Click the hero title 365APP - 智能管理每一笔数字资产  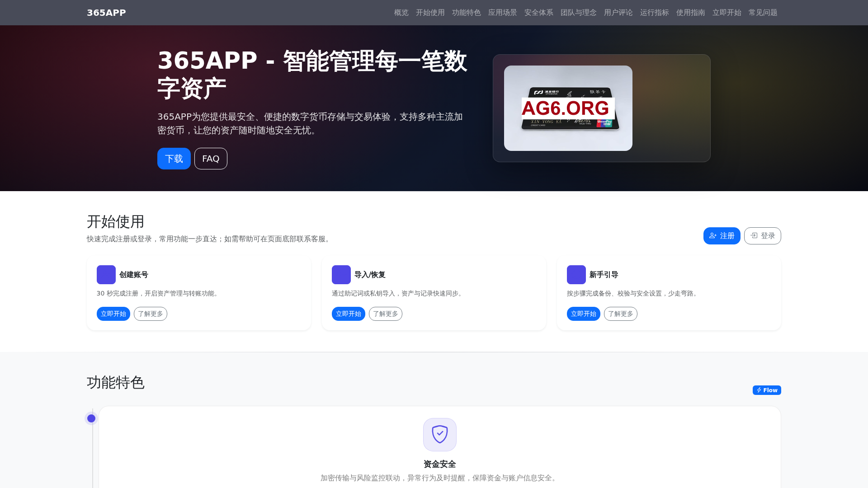point(312,74)
